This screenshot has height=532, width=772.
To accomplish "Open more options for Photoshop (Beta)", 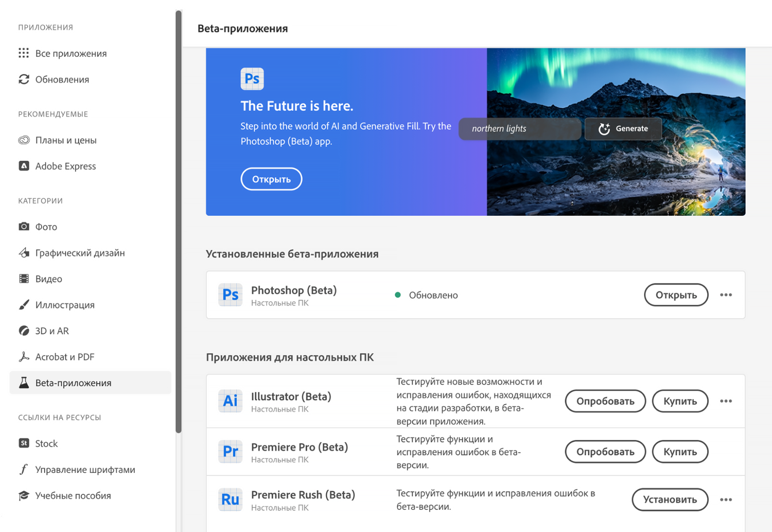I will click(726, 295).
